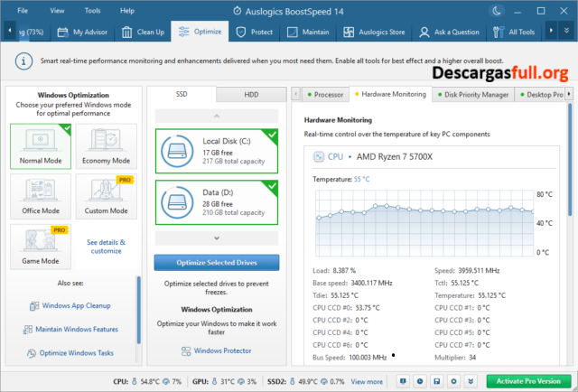
Task: Open Maintain Windows Features link
Action: [77, 330]
